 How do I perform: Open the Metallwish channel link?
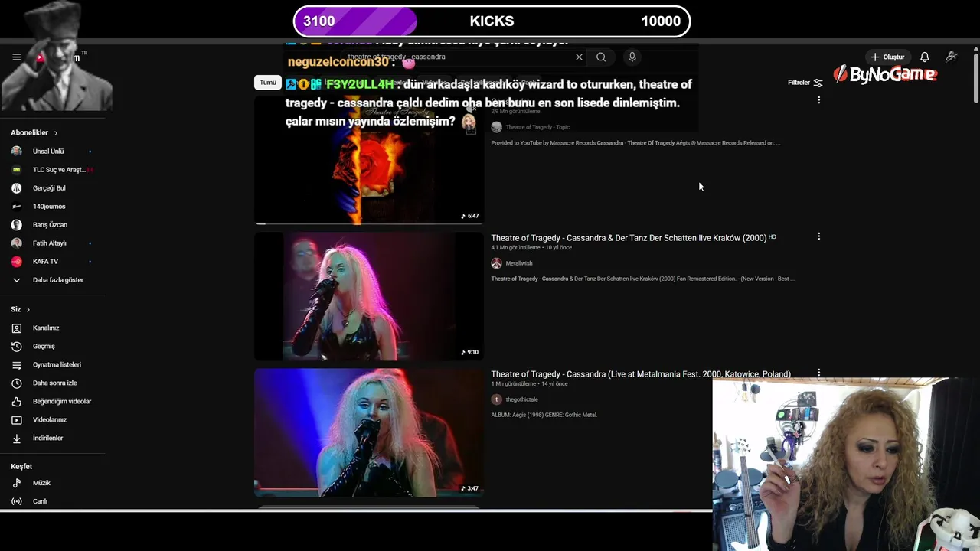[519, 263]
